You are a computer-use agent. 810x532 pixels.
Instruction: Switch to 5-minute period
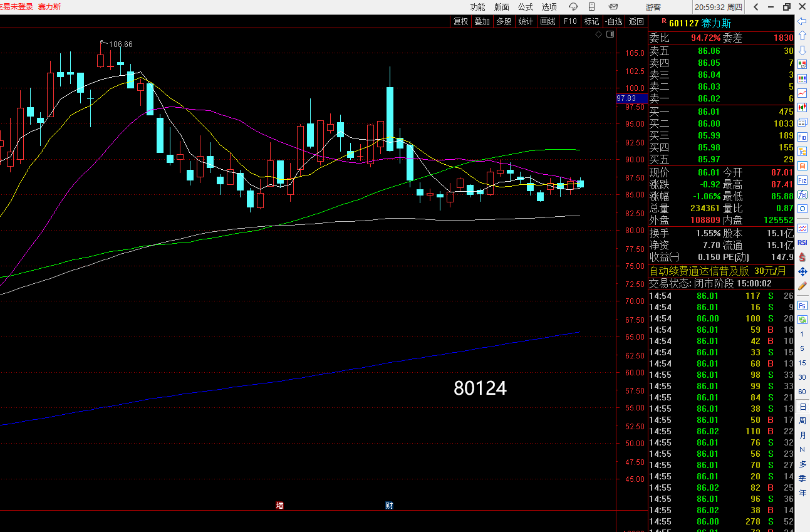(802, 349)
